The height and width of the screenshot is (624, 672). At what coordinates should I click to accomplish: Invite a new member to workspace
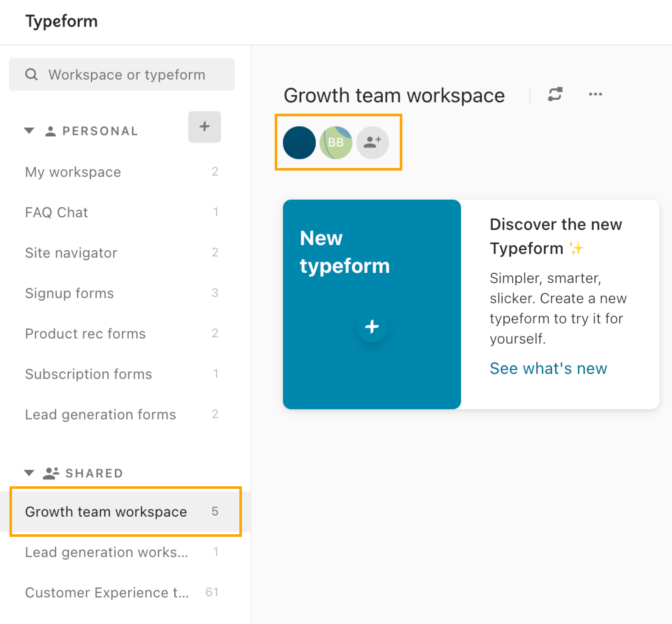coord(372,142)
